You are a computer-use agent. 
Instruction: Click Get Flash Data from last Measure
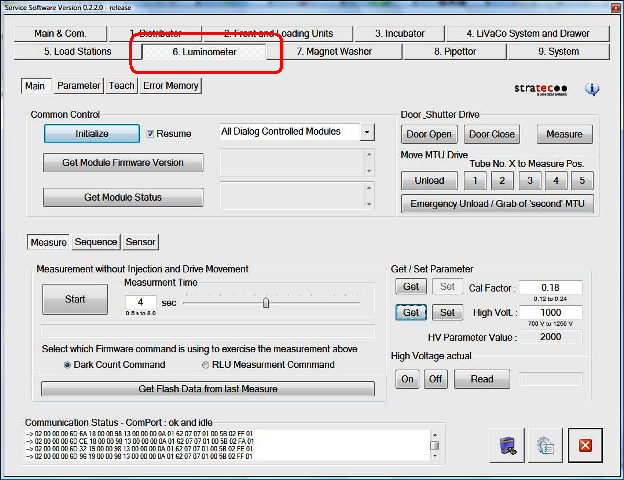pyautogui.click(x=208, y=389)
